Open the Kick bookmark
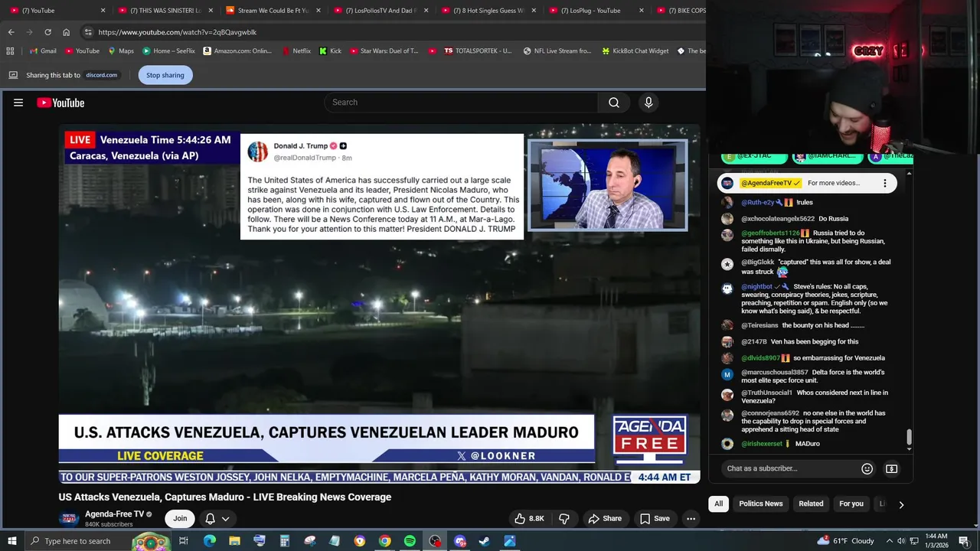Image resolution: width=980 pixels, height=551 pixels. click(330, 51)
